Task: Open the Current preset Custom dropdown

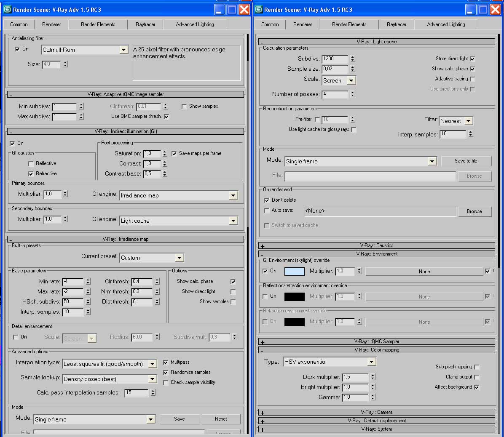Action: (x=180, y=258)
